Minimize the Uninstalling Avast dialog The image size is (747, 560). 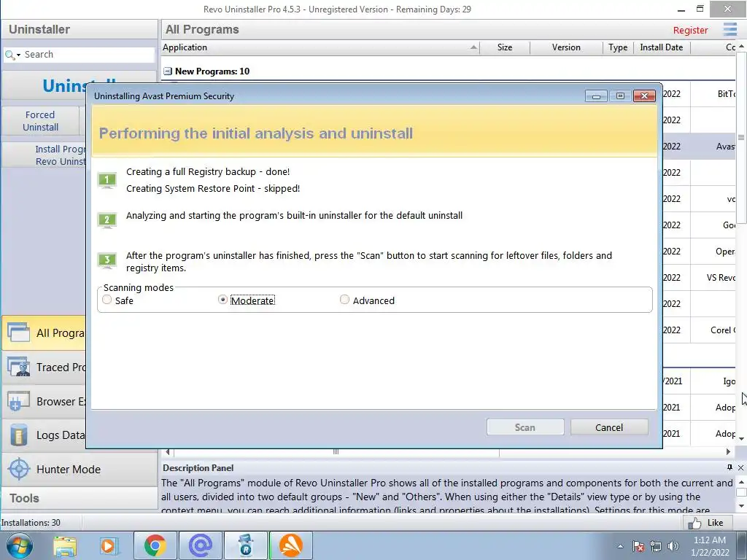(x=596, y=96)
